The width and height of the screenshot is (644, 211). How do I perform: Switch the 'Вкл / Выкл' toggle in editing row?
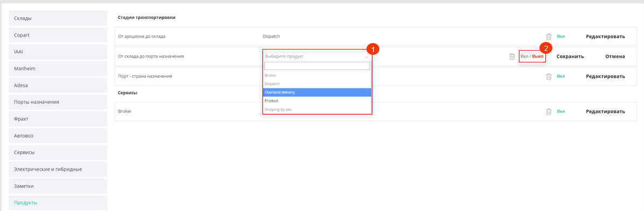[532, 57]
